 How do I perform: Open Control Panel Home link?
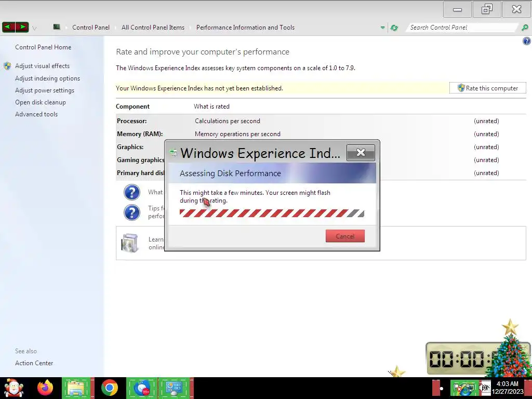click(x=43, y=47)
